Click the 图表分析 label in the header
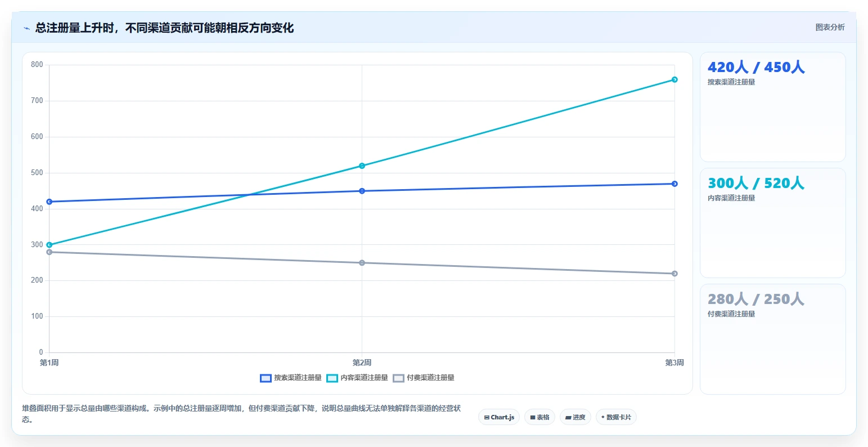The width and height of the screenshot is (868, 447). click(x=830, y=27)
